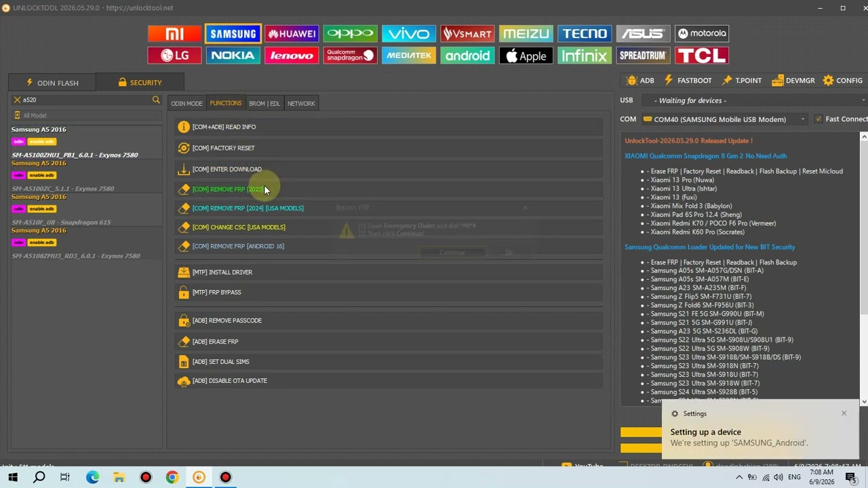The width and height of the screenshot is (868, 488).
Task: Open the Huawei brand section
Action: point(292,33)
